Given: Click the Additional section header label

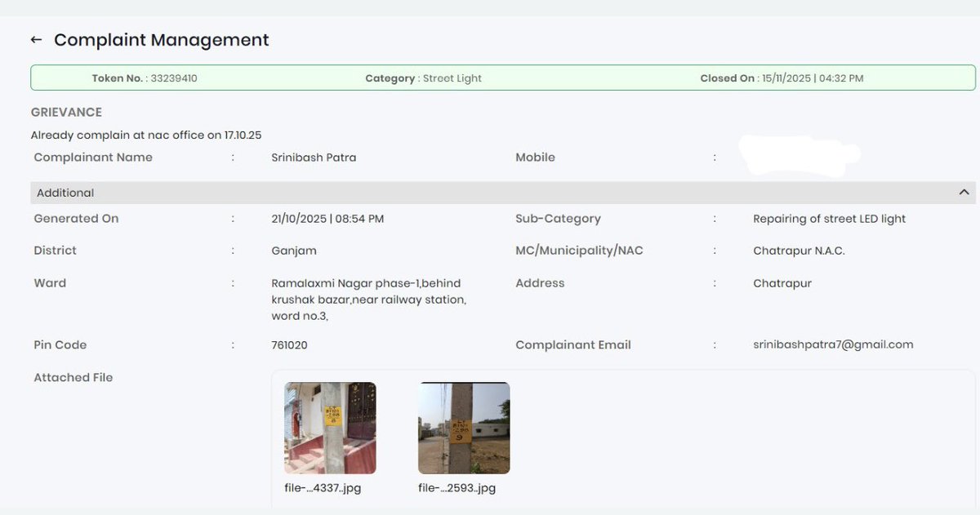Looking at the screenshot, I should click(65, 193).
